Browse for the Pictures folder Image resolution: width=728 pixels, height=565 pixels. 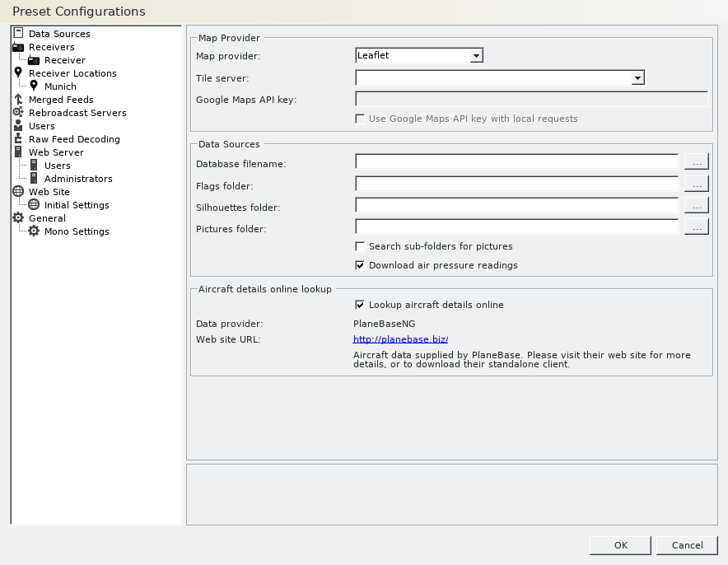pos(697,226)
